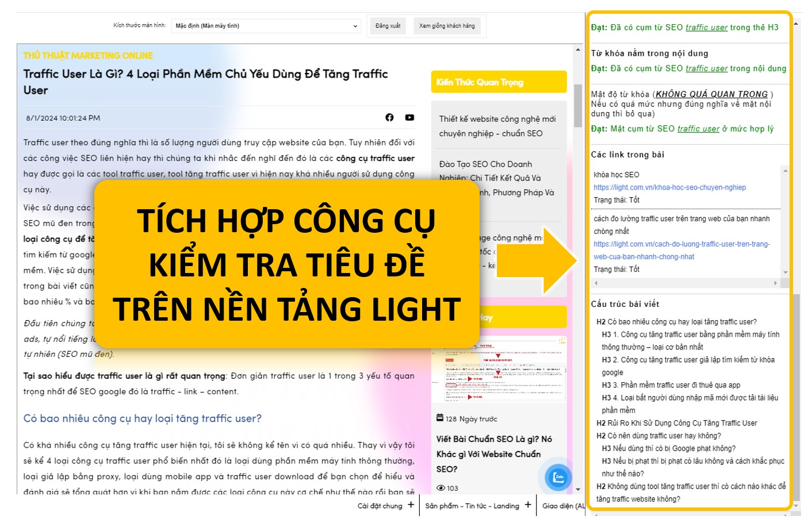This screenshot has width=812, height=527.
Task: Click links list horizontal scroll-left arrow
Action: coord(596,283)
